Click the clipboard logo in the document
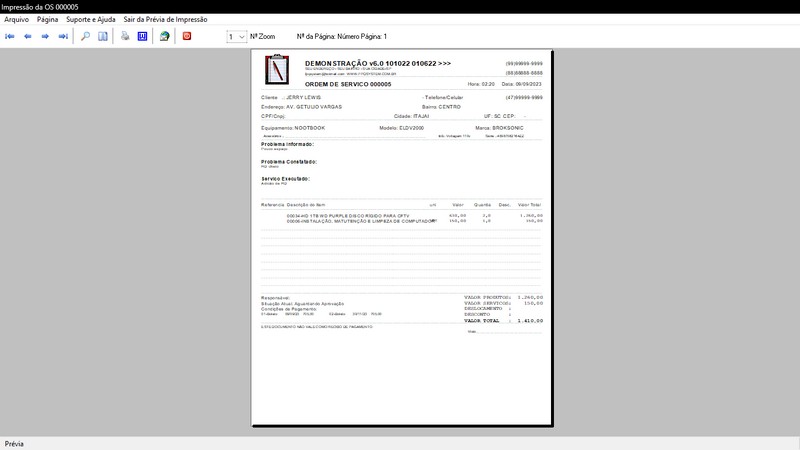 click(x=277, y=69)
